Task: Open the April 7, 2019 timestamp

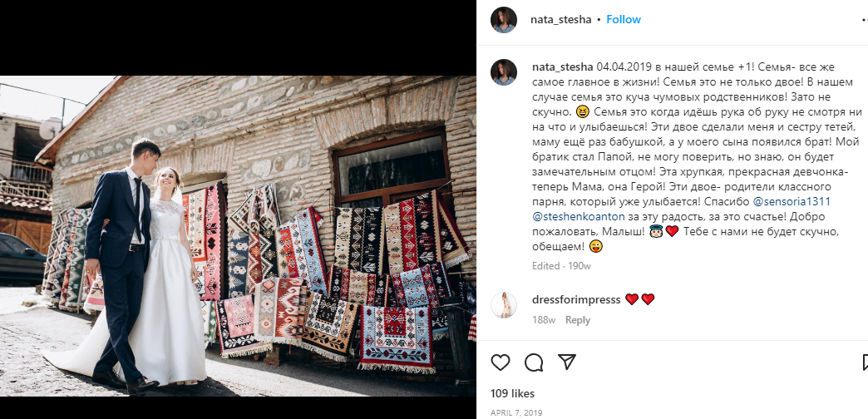Action: [x=516, y=413]
